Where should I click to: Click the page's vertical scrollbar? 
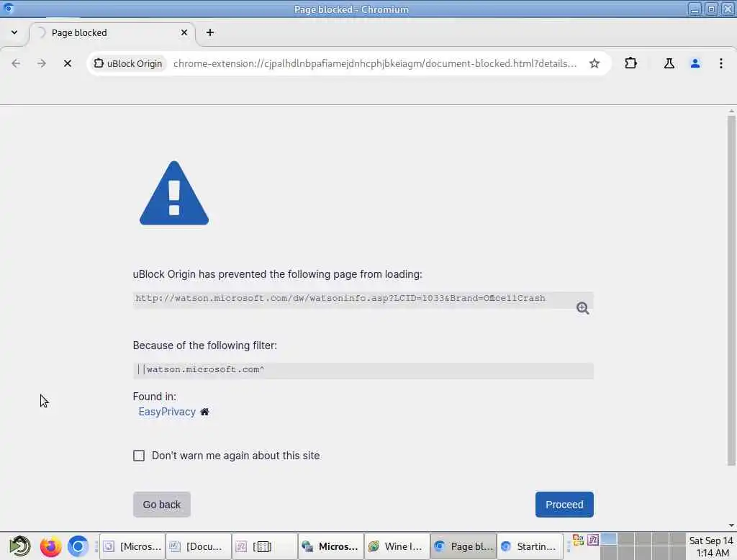(731, 291)
